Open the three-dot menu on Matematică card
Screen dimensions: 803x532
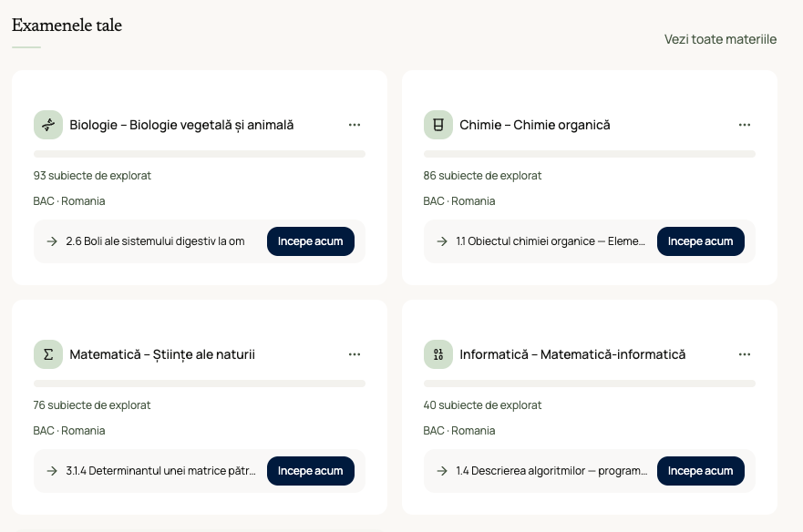(355, 354)
